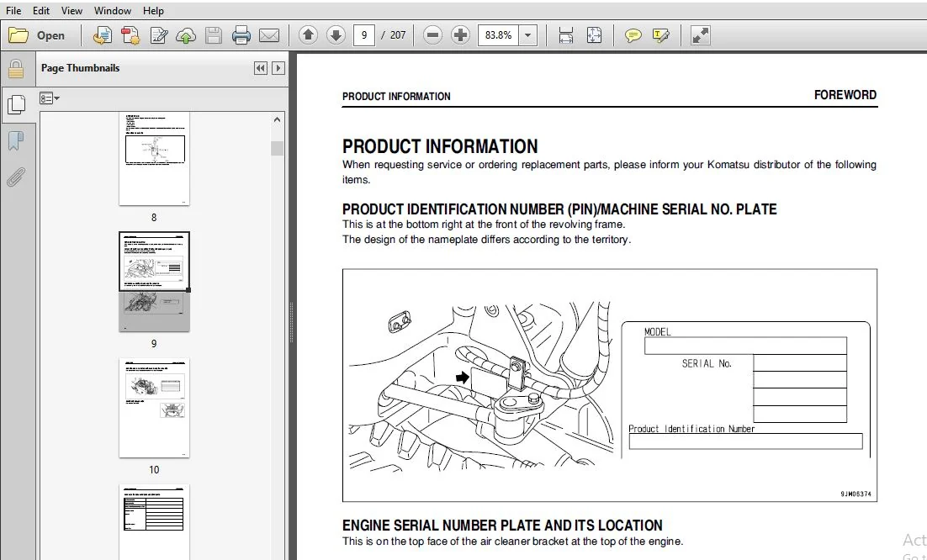Click the PRODUCT INFORMATION page header text
The image size is (927, 560).
click(x=396, y=97)
